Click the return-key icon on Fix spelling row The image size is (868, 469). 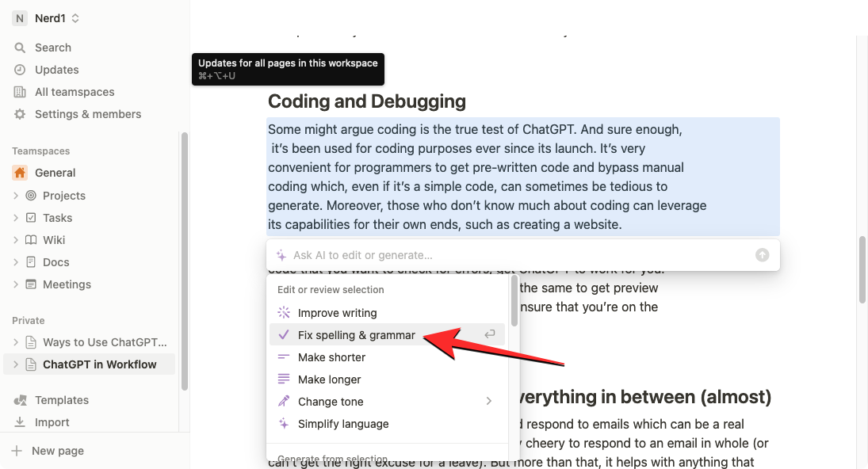(489, 334)
